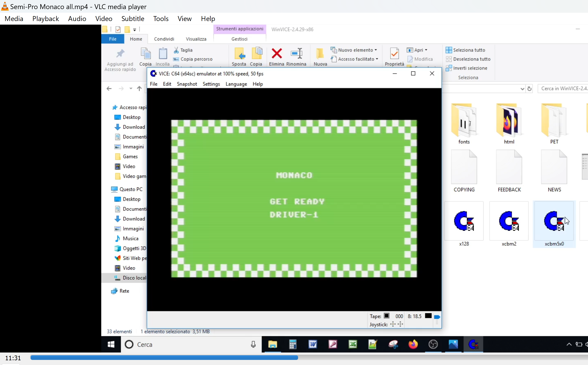The width and height of the screenshot is (588, 365).
Task: Select Musica in the navigation pane
Action: tap(130, 238)
